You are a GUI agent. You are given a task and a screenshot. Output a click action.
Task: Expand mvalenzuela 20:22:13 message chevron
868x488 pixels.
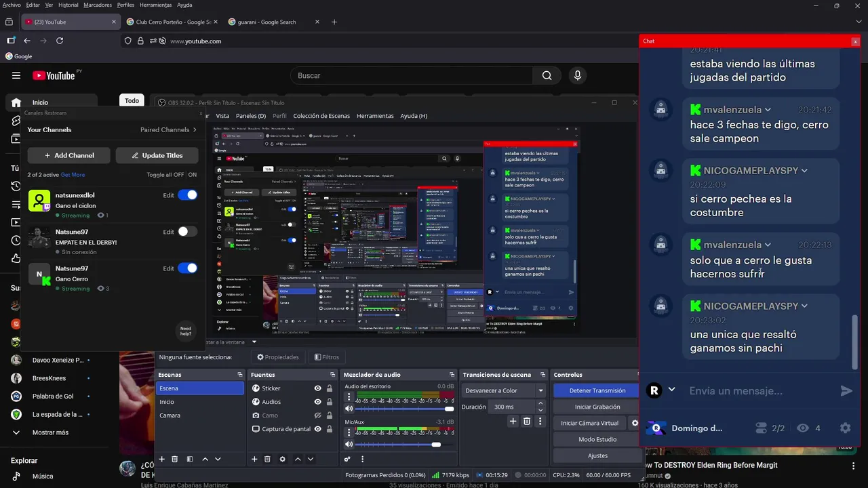coord(768,245)
